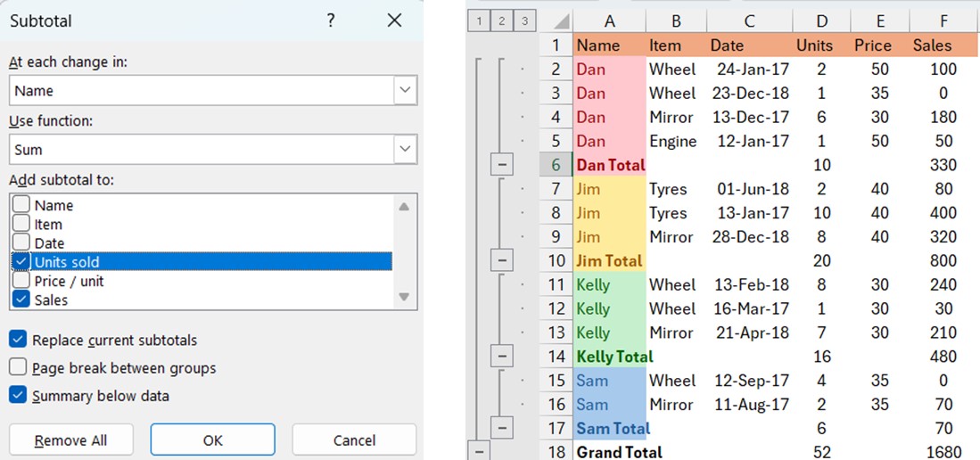Click outline level 3 button

(526, 20)
